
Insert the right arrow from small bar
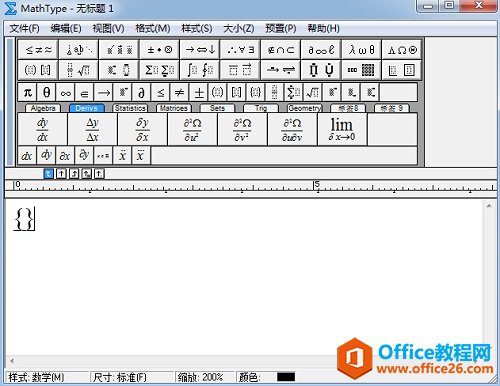[104, 92]
